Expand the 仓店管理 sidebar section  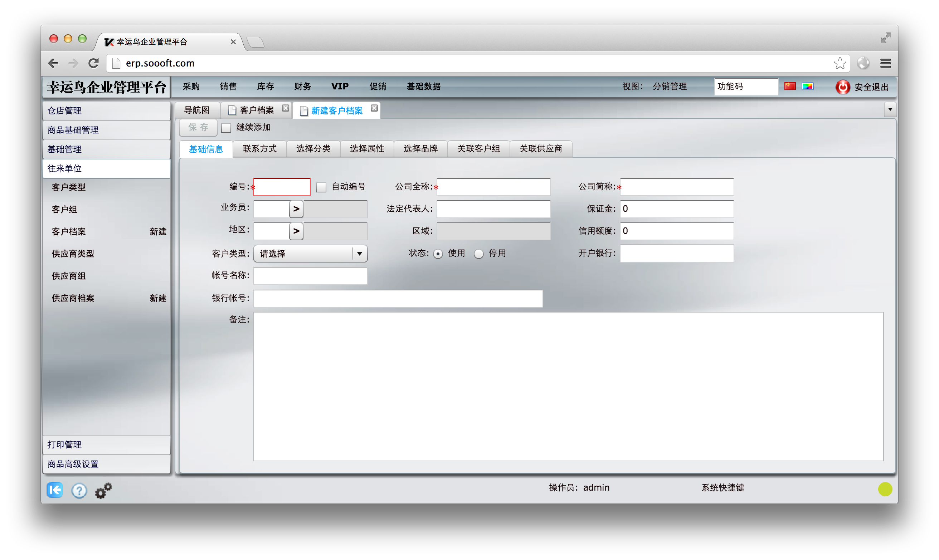[x=107, y=110]
